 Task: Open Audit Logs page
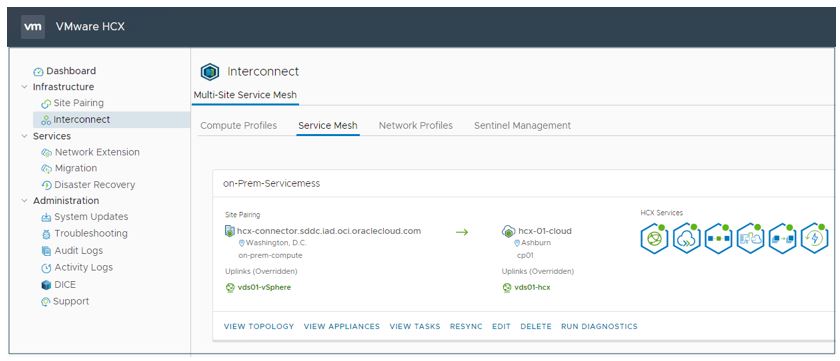pyautogui.click(x=79, y=251)
